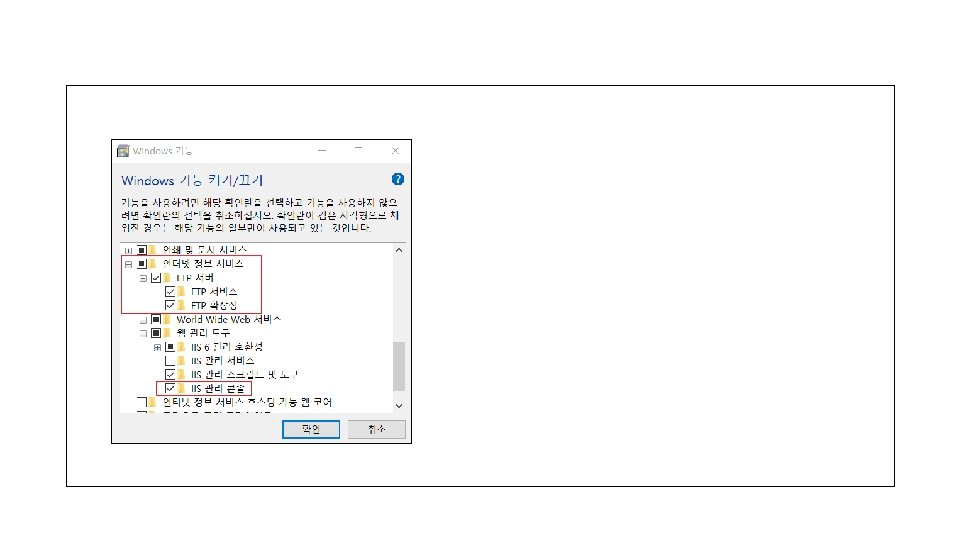This screenshot has height=540, width=960.
Task: Select the FTP 서버 label
Action: (x=195, y=278)
